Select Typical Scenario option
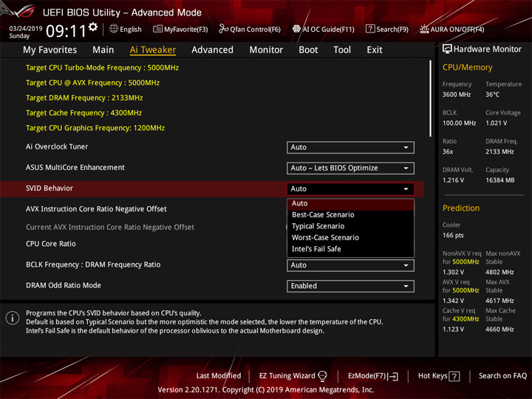This screenshot has height=399, width=532. (x=350, y=226)
